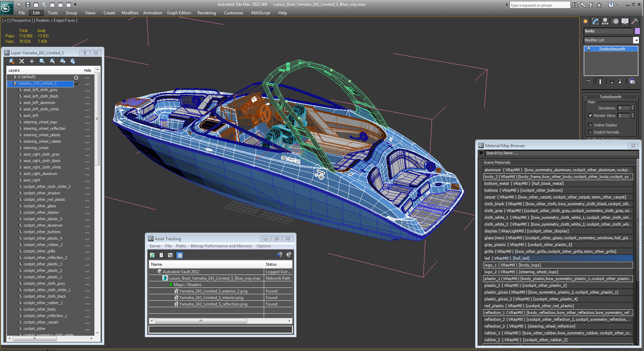Click the Save File disk icon

(x=28, y=5)
